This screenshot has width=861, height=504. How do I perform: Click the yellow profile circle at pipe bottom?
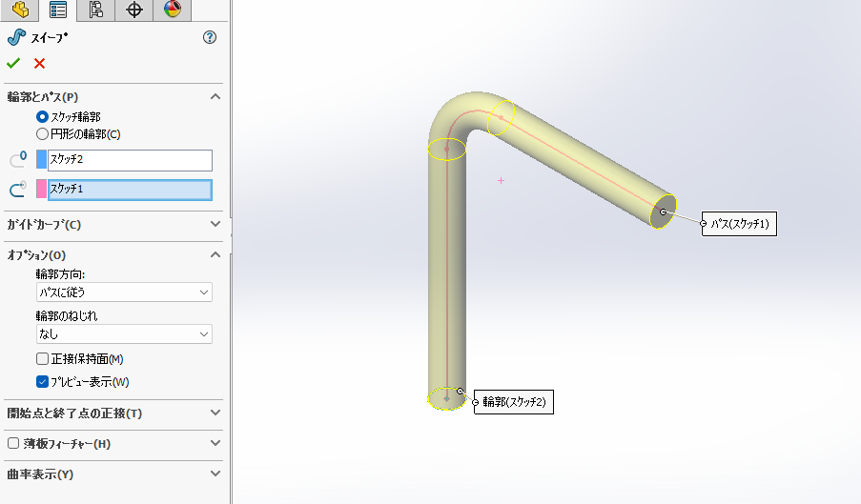click(x=446, y=398)
